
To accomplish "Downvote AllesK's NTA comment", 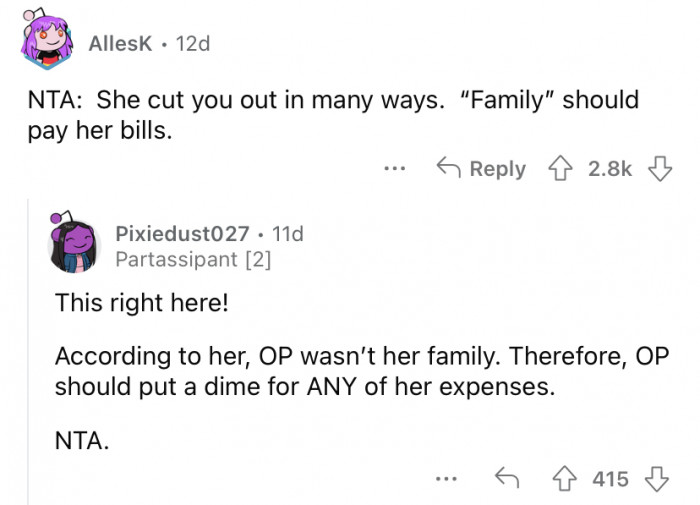I will (657, 169).
